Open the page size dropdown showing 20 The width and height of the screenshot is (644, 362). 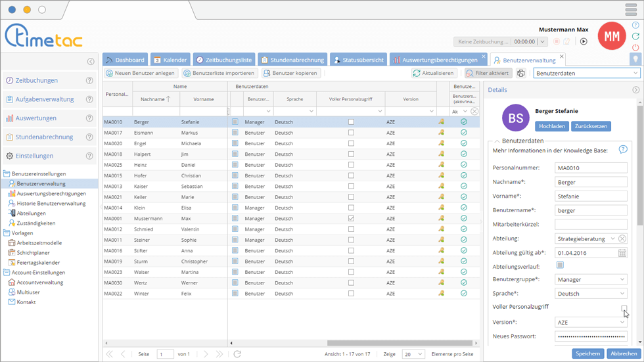(x=413, y=354)
